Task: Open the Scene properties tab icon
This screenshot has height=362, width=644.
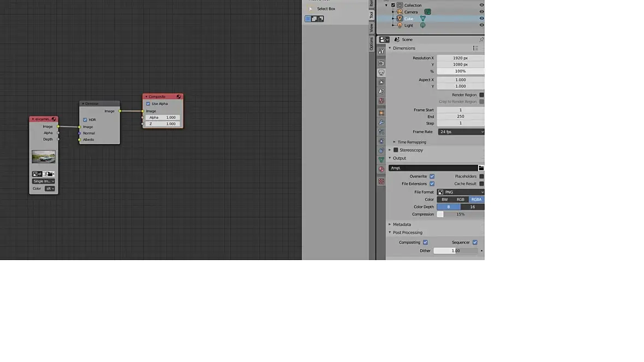Action: pyautogui.click(x=381, y=92)
